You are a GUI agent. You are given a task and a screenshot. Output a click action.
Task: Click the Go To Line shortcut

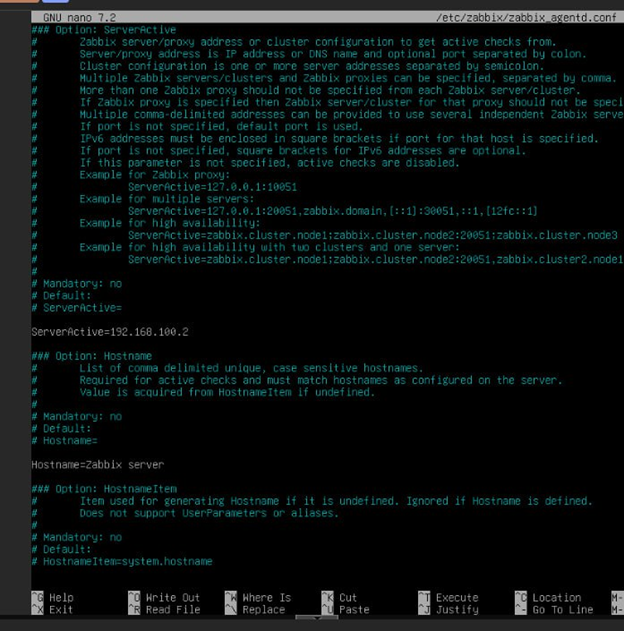[562, 609]
